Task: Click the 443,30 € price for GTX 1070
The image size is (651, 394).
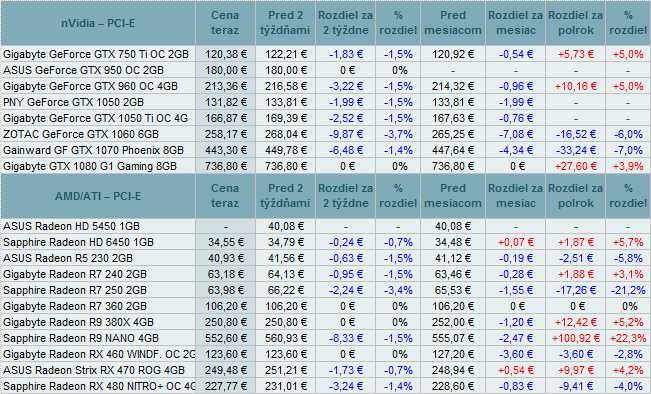Action: (225, 150)
